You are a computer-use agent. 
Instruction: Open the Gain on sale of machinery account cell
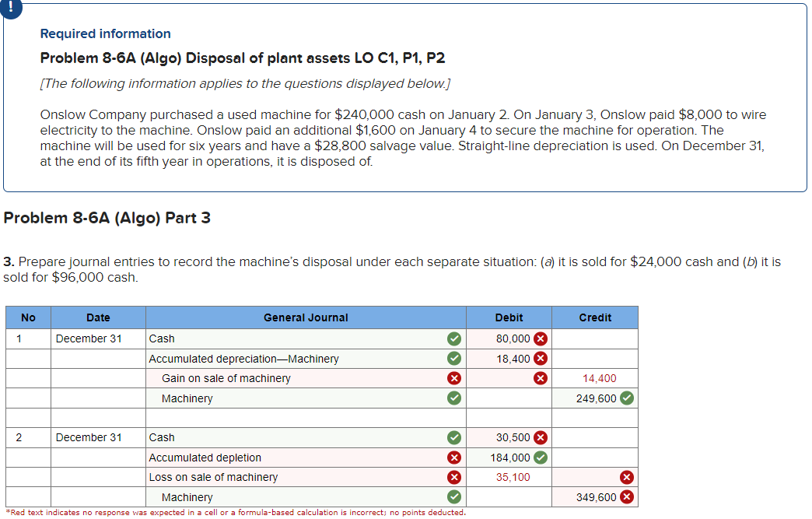[306, 378]
